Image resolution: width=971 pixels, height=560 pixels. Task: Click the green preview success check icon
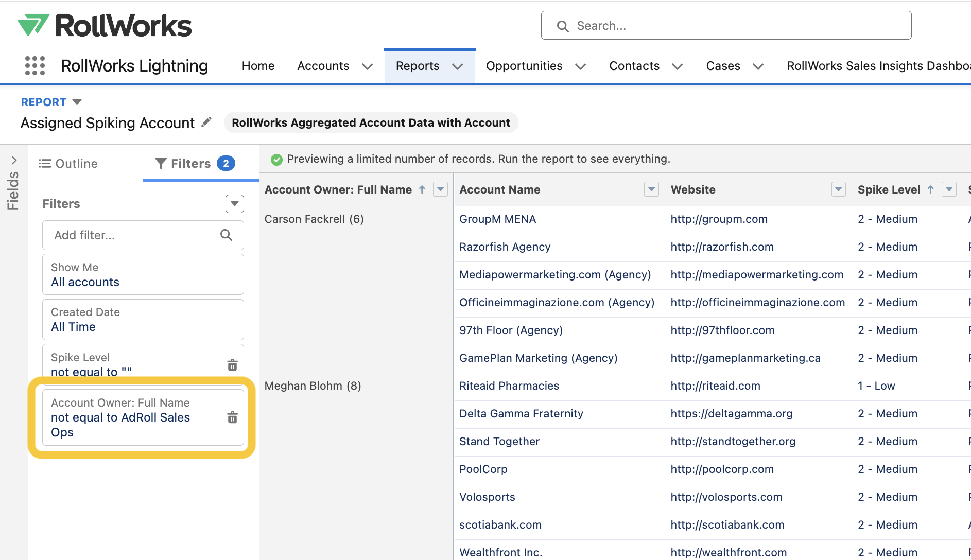tap(276, 160)
